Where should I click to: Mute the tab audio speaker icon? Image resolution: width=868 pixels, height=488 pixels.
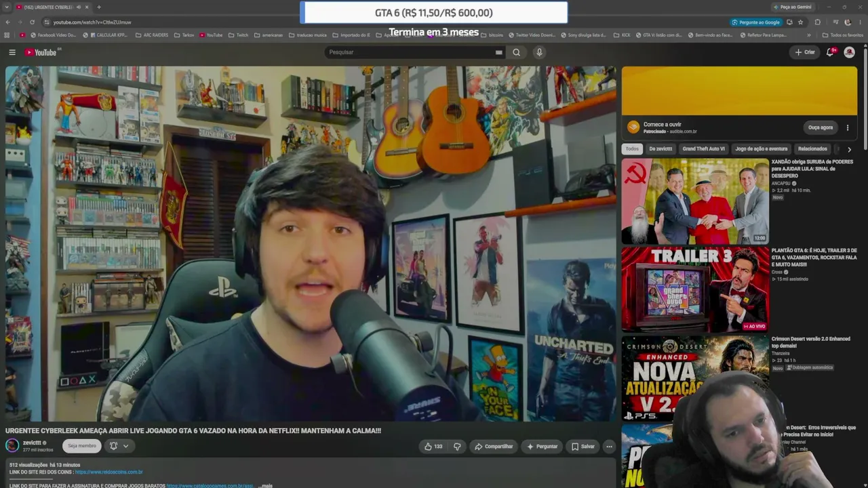[x=78, y=7]
